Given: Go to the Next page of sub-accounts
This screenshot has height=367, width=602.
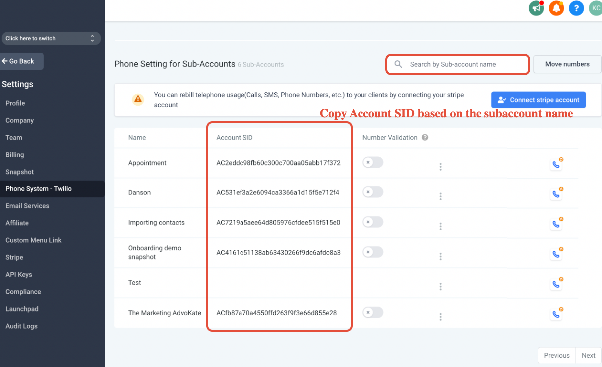Looking at the screenshot, I should (x=588, y=355).
